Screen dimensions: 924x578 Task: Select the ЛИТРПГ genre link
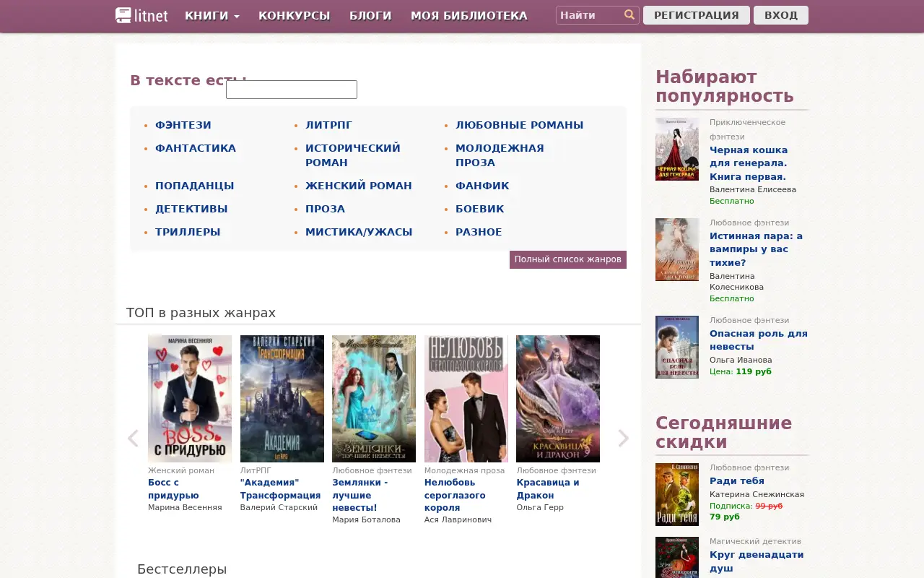pyautogui.click(x=329, y=125)
